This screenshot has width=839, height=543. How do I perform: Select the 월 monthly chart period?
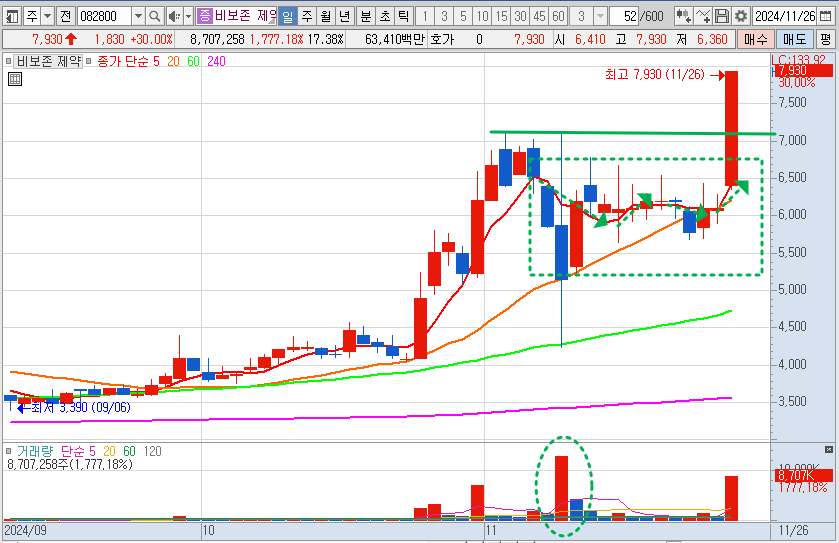coord(326,17)
